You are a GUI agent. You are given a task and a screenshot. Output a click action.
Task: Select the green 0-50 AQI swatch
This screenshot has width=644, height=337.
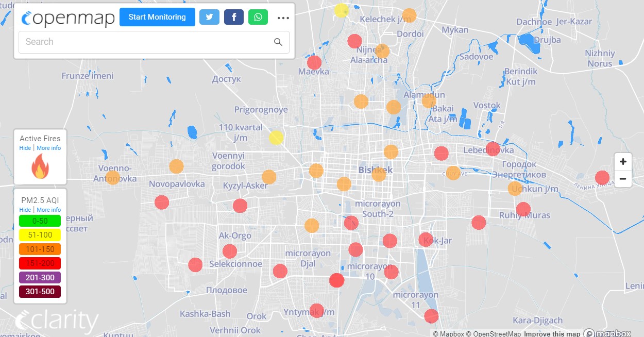(40, 221)
